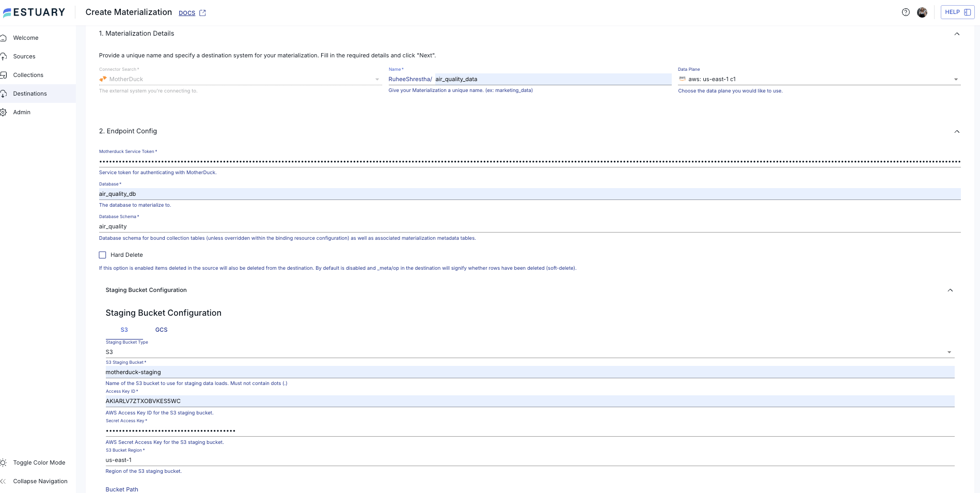
Task: Open the help question mark icon
Action: (906, 12)
